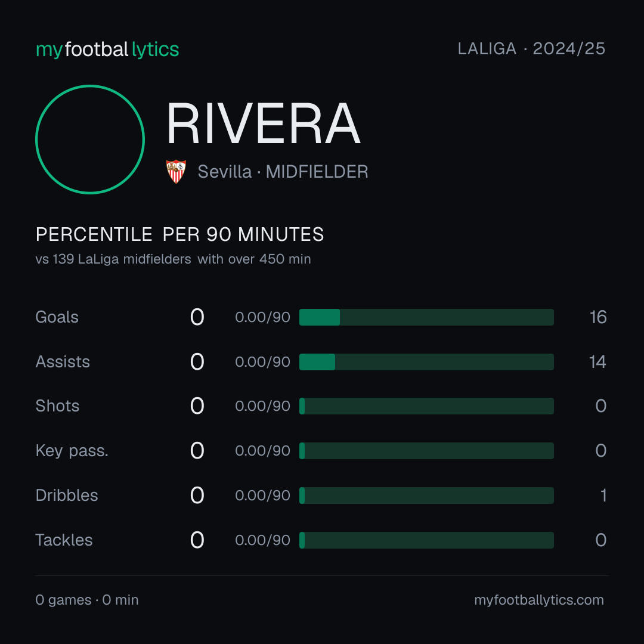Click the RIVERA player name heading
Image resolution: width=644 pixels, height=644 pixels.
264,123
